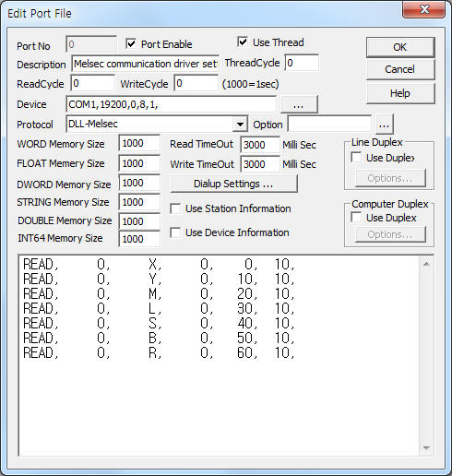Check Use Duplex under Computer Duplex
This screenshot has width=452, height=476.
coord(356,218)
